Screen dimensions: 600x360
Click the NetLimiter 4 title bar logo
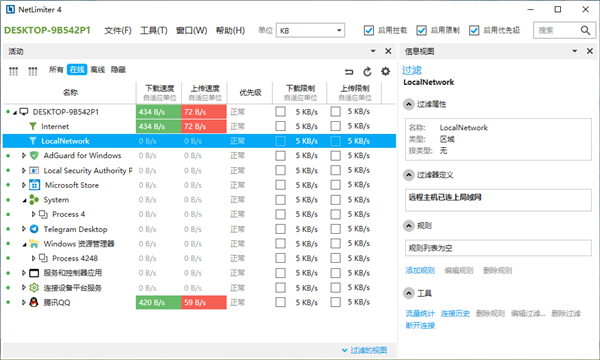10,10
